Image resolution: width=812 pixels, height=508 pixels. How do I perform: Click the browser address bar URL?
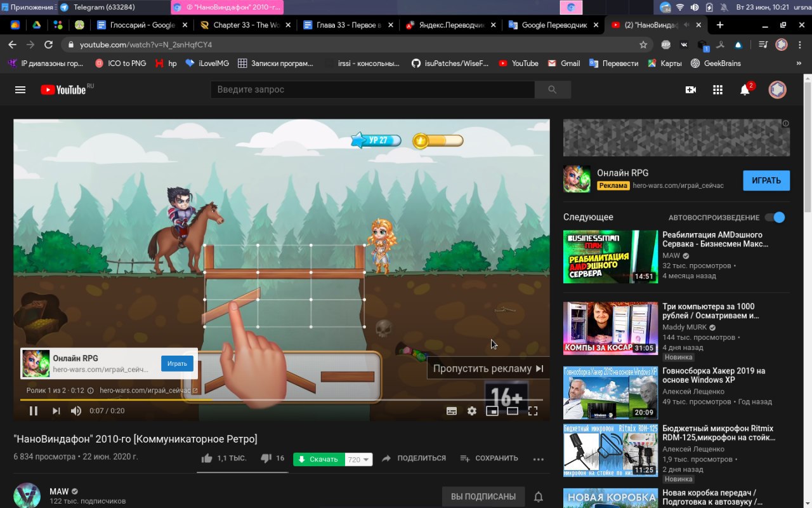(x=146, y=44)
